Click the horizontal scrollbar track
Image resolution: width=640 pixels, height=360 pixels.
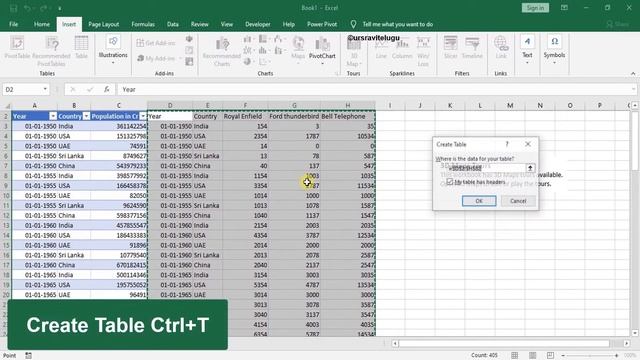click(x=510, y=343)
